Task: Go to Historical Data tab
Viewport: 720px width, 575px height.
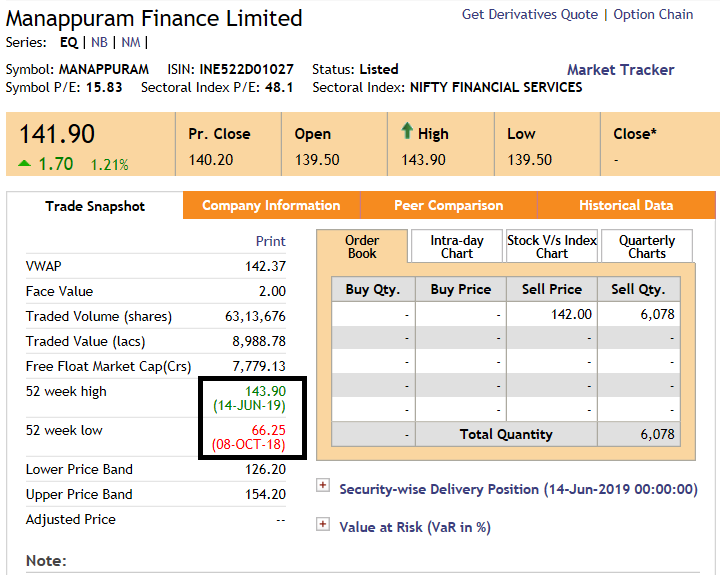Action: (x=626, y=205)
